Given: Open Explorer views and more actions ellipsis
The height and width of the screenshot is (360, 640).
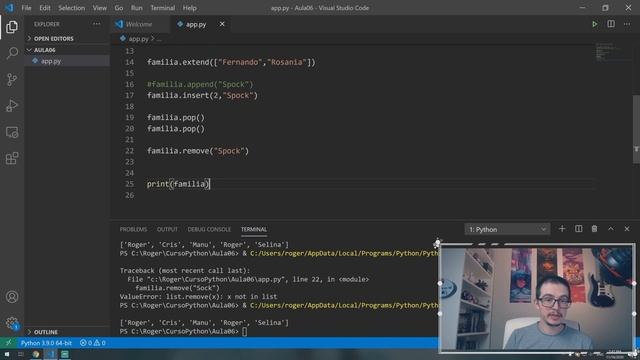Looking at the screenshot, I should tap(96, 24).
